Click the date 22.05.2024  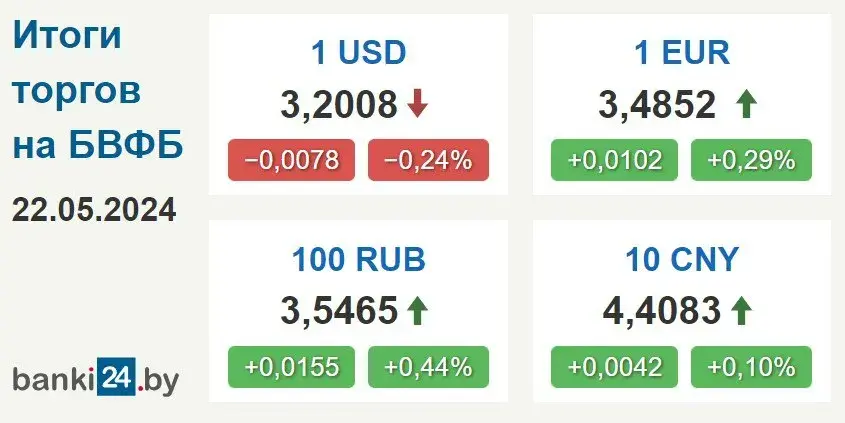point(94,210)
